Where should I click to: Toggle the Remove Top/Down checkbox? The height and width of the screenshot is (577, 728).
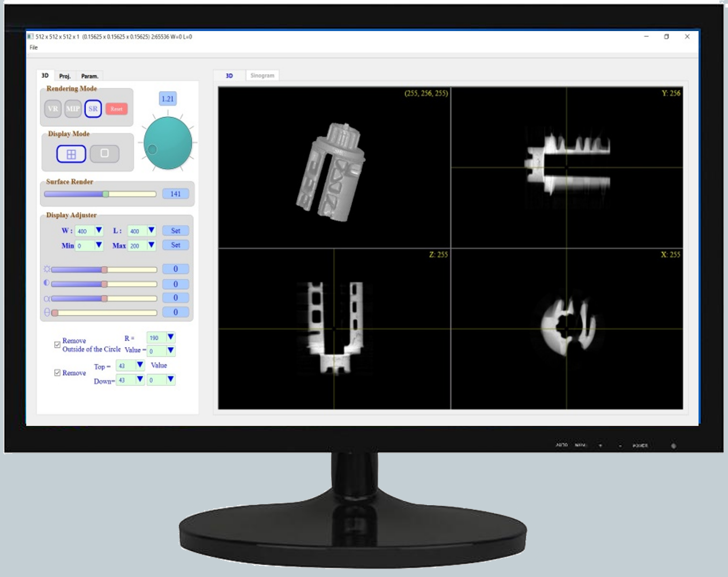pos(57,373)
